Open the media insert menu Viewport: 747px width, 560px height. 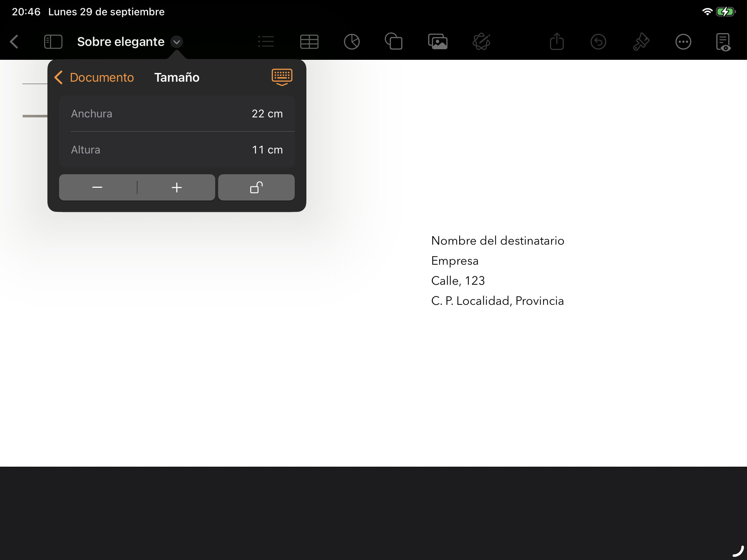[438, 42]
